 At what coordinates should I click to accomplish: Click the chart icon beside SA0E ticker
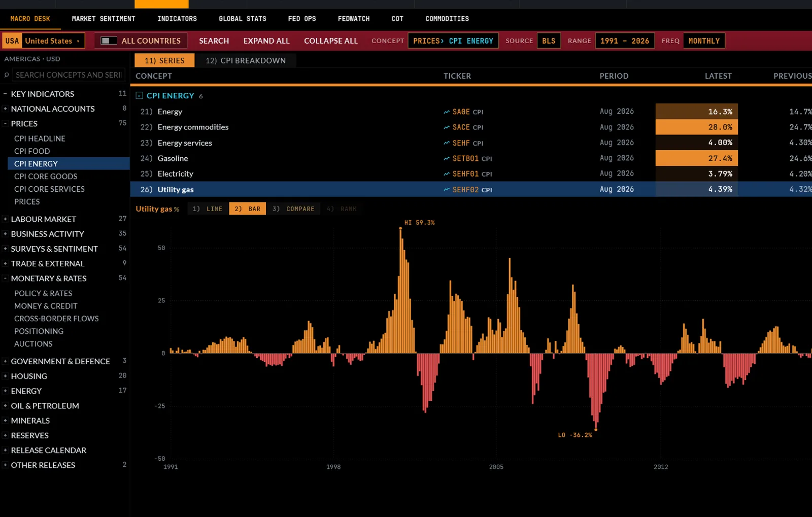[x=447, y=112]
